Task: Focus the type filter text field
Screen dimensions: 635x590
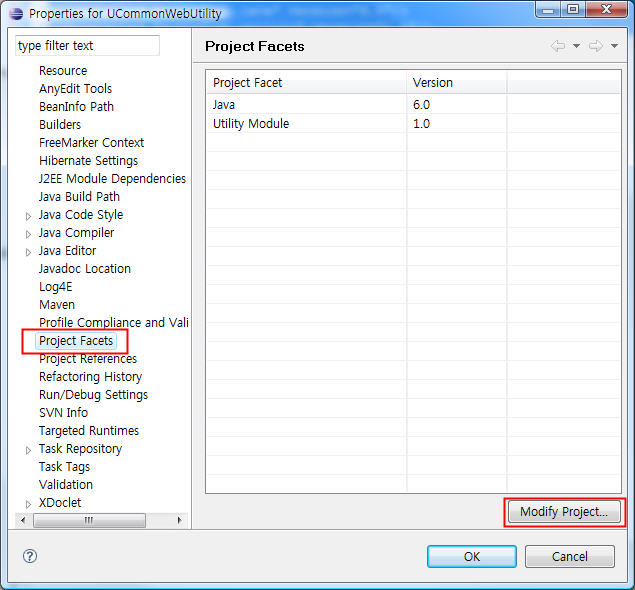Action: pos(87,45)
